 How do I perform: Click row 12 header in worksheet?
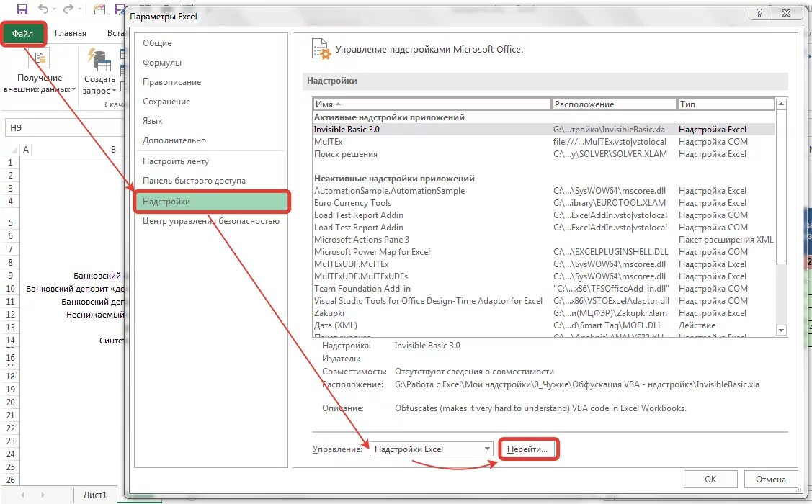(10, 315)
